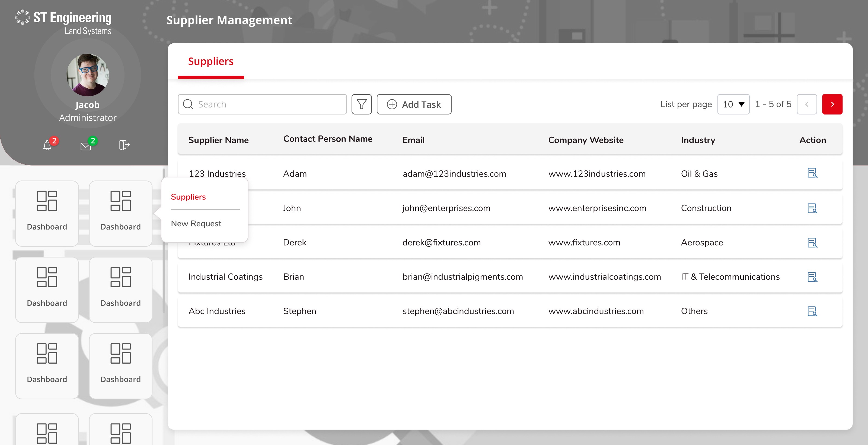Click the 1 - 5 of 5 page count

(773, 104)
